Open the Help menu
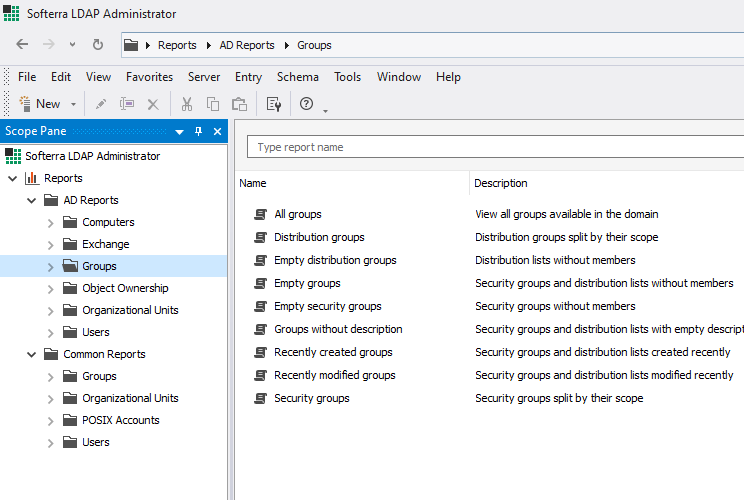744x500 pixels. coord(448,77)
